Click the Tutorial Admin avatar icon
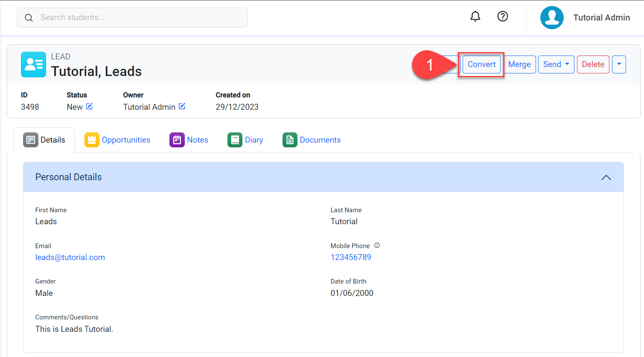This screenshot has height=357, width=644. (x=552, y=18)
